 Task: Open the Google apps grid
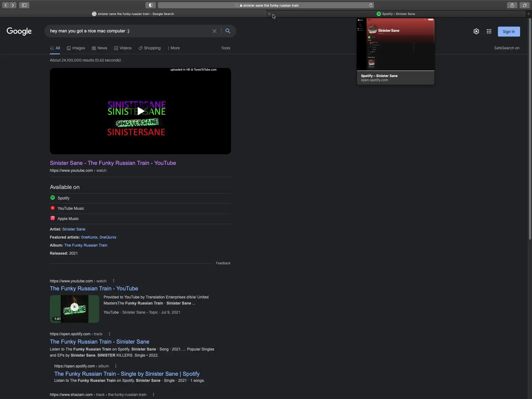pyautogui.click(x=489, y=32)
